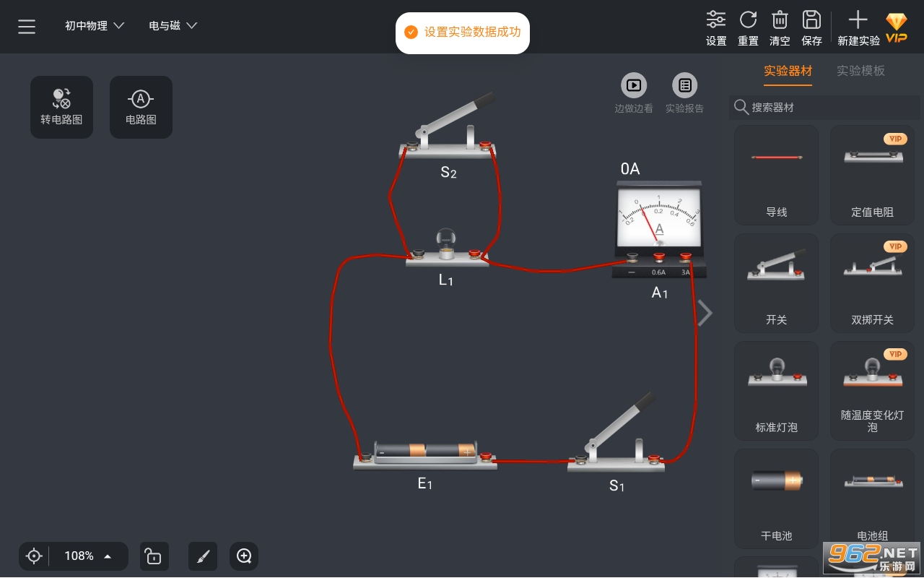Open 设置 settings sliders icon
Screen dimensions: 924x578
click(x=716, y=28)
